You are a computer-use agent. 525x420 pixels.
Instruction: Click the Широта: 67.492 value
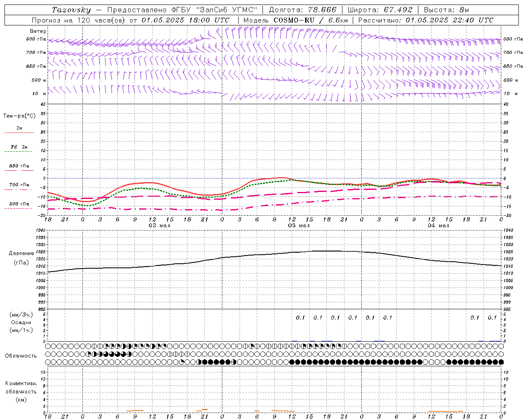coord(380,10)
